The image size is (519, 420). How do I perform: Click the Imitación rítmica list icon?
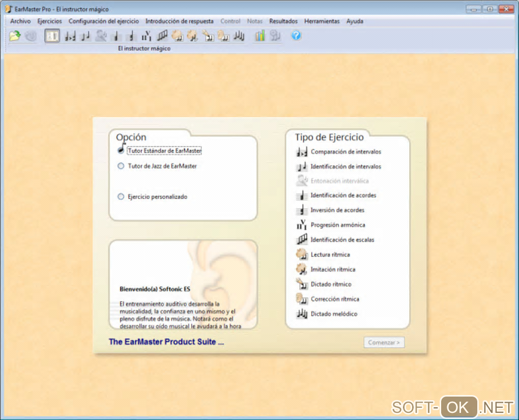coord(302,269)
